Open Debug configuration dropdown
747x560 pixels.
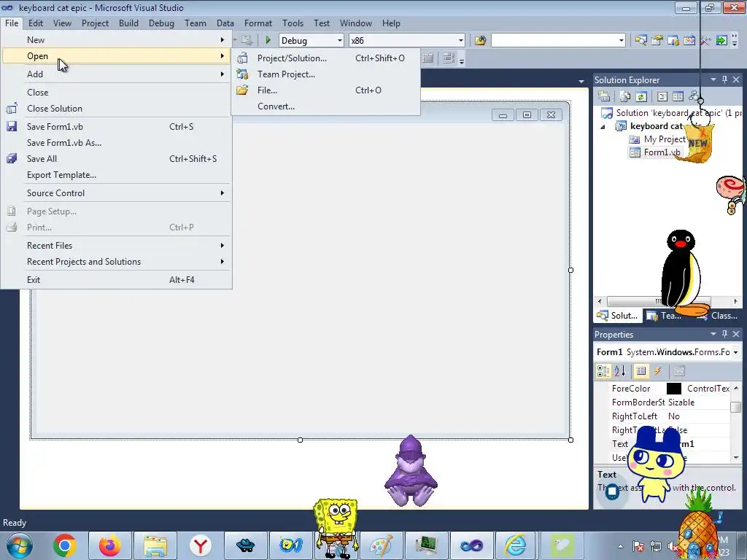coord(340,41)
